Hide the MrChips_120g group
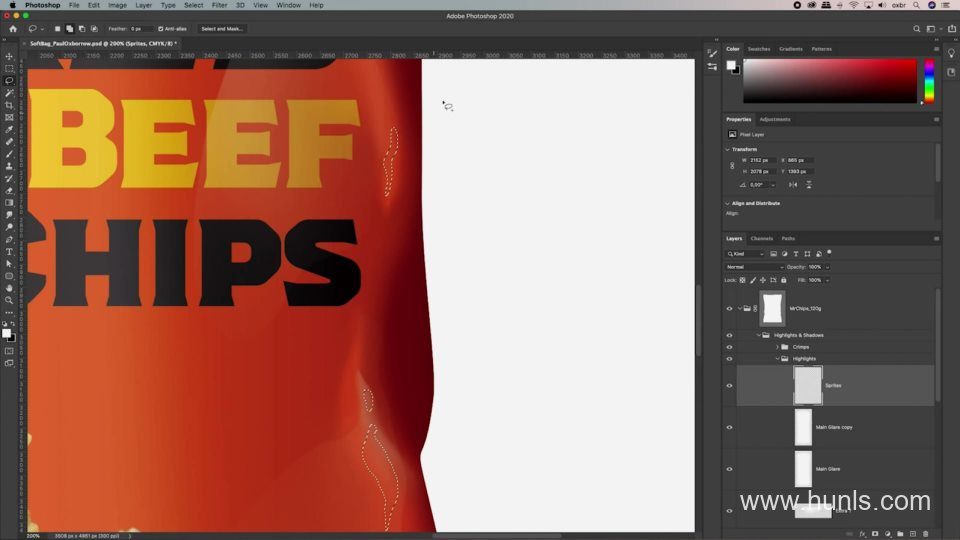 click(729, 309)
